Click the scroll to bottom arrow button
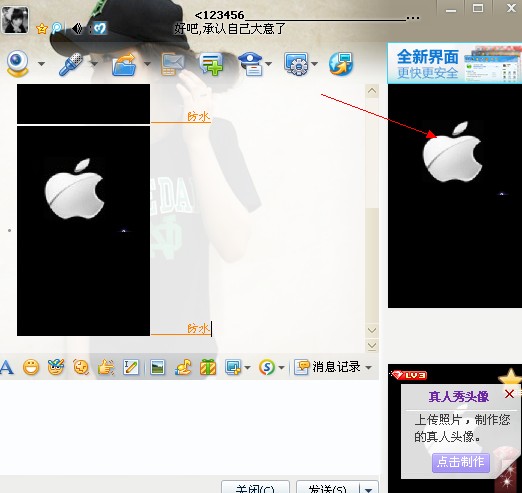This screenshot has width=522, height=493. 372,345
